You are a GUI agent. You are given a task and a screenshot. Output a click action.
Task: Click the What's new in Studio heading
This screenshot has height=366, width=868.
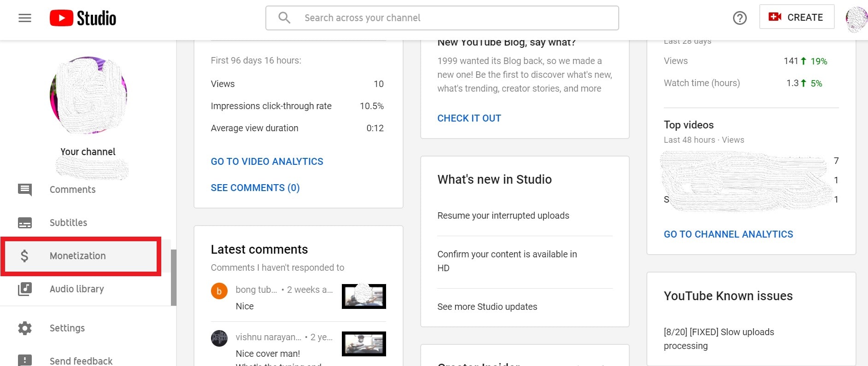pos(494,180)
